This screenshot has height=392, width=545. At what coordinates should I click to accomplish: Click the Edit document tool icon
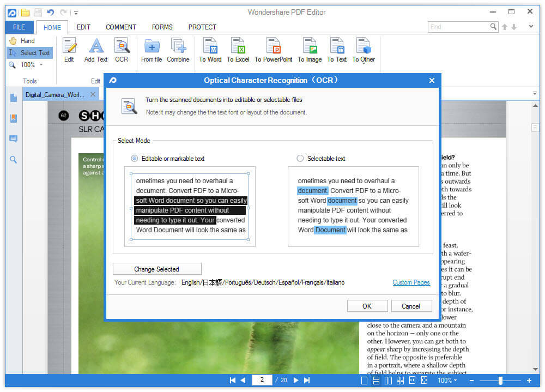coord(69,50)
